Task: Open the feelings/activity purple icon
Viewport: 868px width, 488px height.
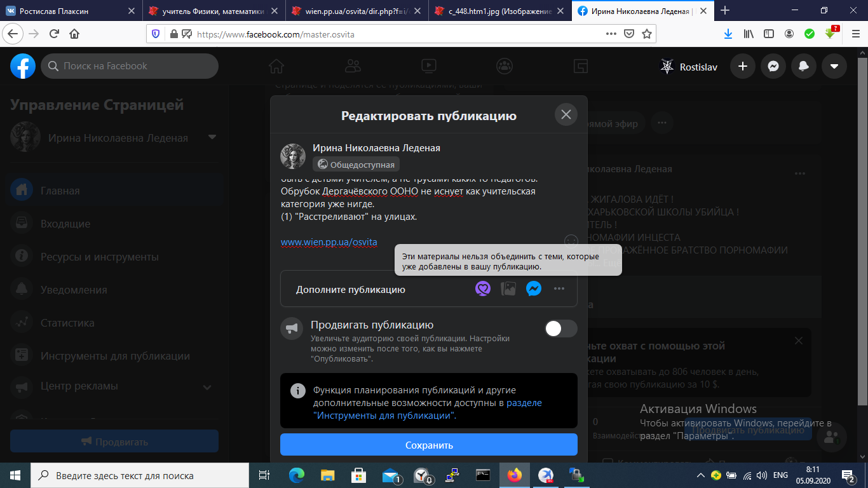Action: pyautogui.click(x=483, y=289)
